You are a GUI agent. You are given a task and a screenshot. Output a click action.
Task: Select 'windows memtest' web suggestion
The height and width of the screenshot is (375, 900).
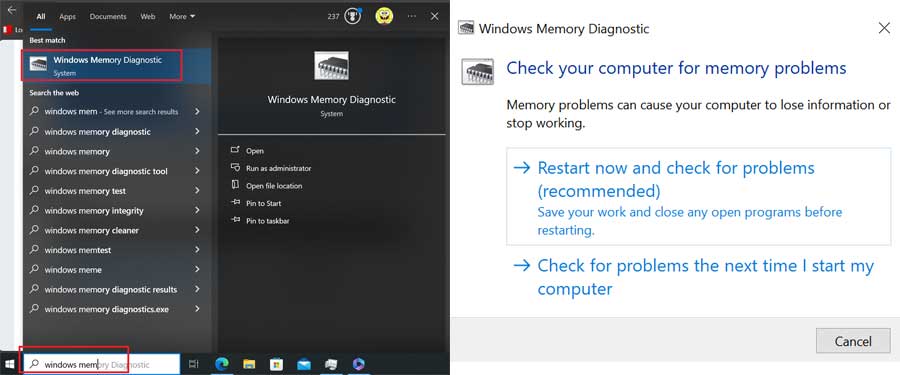point(77,250)
